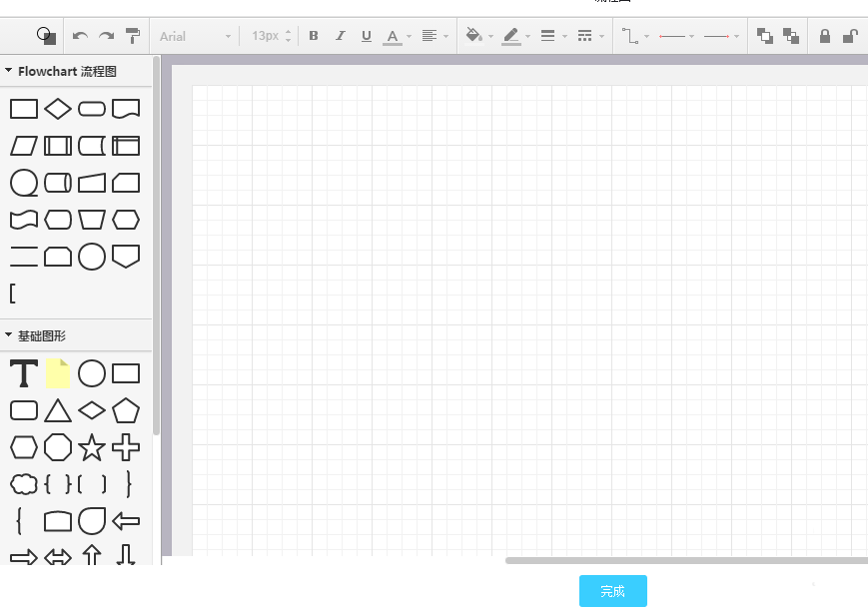Open the fill color bucket picker
Viewport: 868px width, 608px height.
click(x=479, y=36)
